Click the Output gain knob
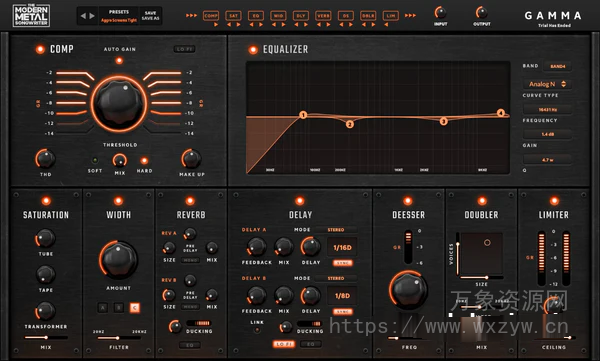600x361 pixels. coord(481,13)
